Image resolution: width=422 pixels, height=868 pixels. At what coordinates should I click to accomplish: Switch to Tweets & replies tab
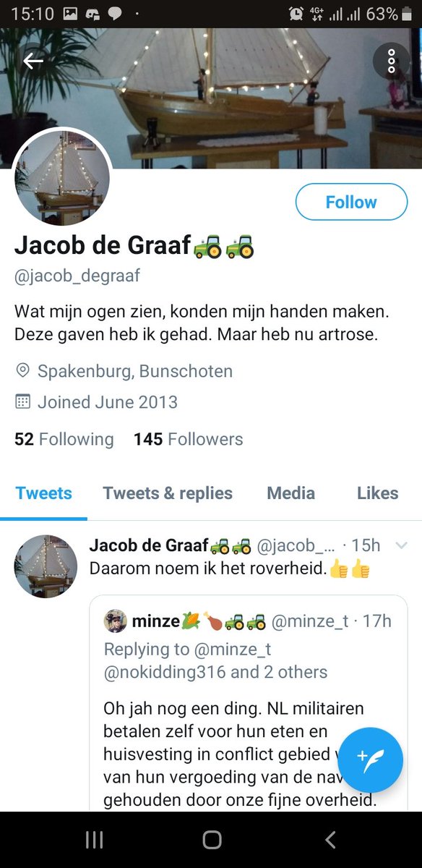(x=168, y=493)
